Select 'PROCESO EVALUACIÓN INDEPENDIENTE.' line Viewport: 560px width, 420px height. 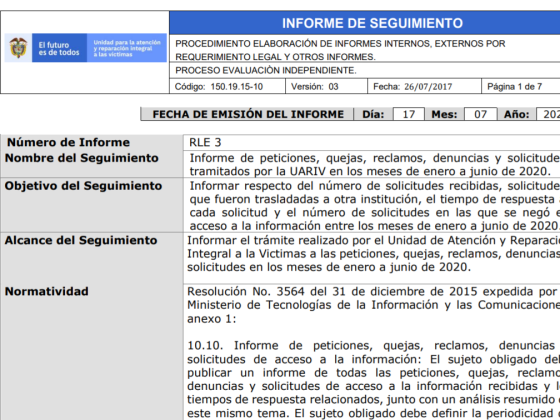click(x=266, y=70)
